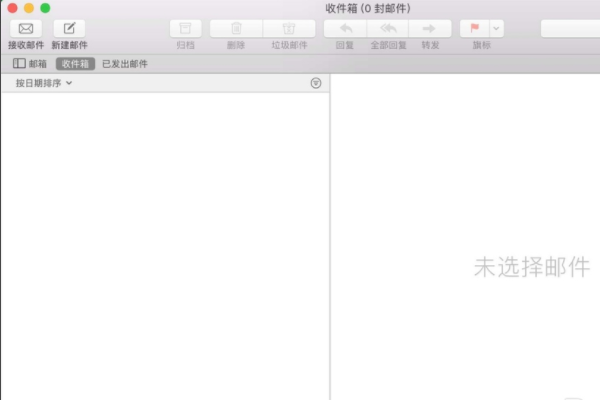
Task: Open the 按日期排序 sort dropdown
Action: point(44,83)
